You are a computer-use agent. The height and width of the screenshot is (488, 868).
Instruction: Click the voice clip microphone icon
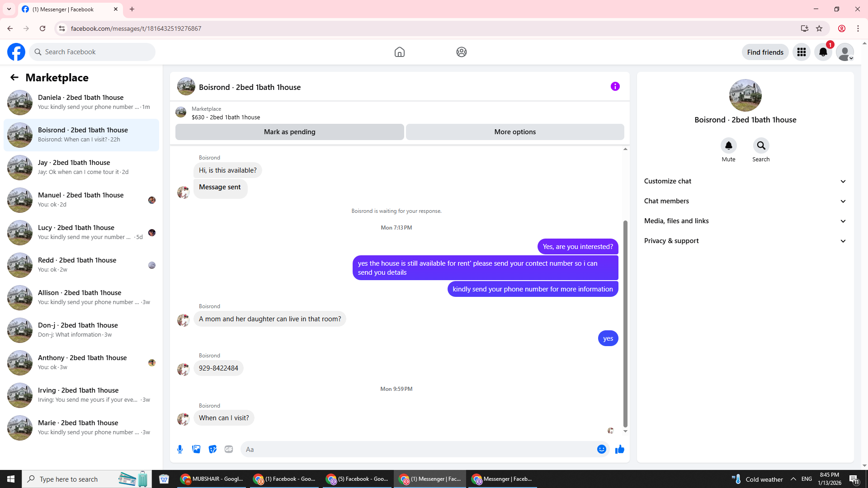[180, 449]
